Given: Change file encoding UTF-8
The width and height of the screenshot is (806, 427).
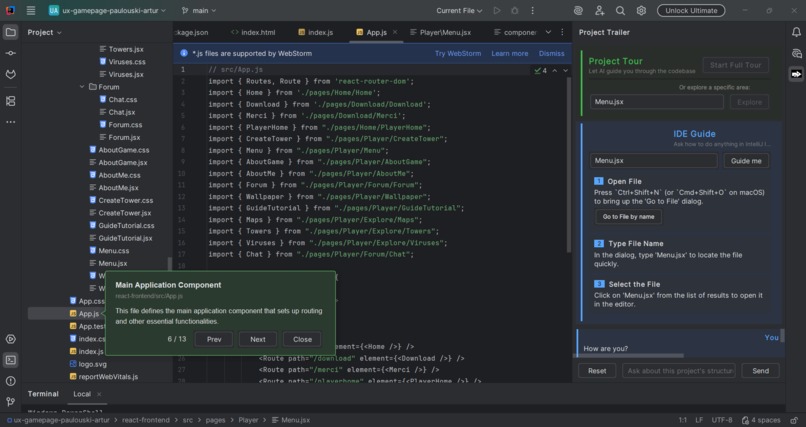Looking at the screenshot, I should click(x=722, y=420).
